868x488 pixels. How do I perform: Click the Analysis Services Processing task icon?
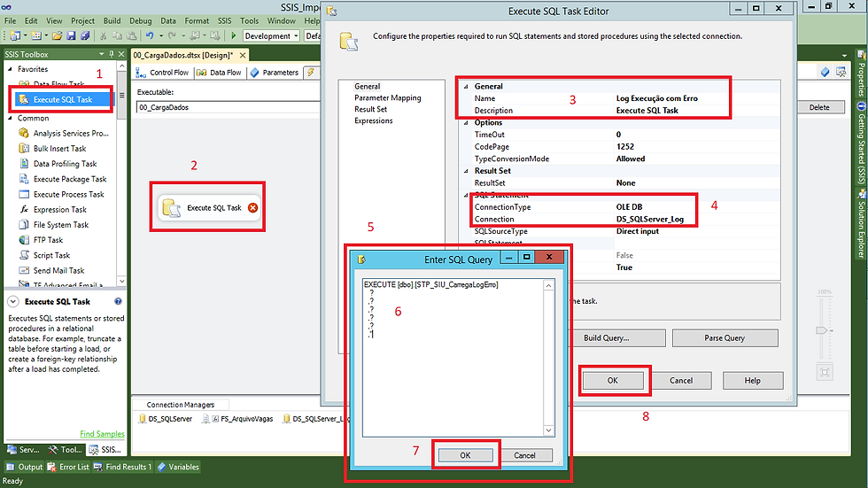[x=24, y=133]
